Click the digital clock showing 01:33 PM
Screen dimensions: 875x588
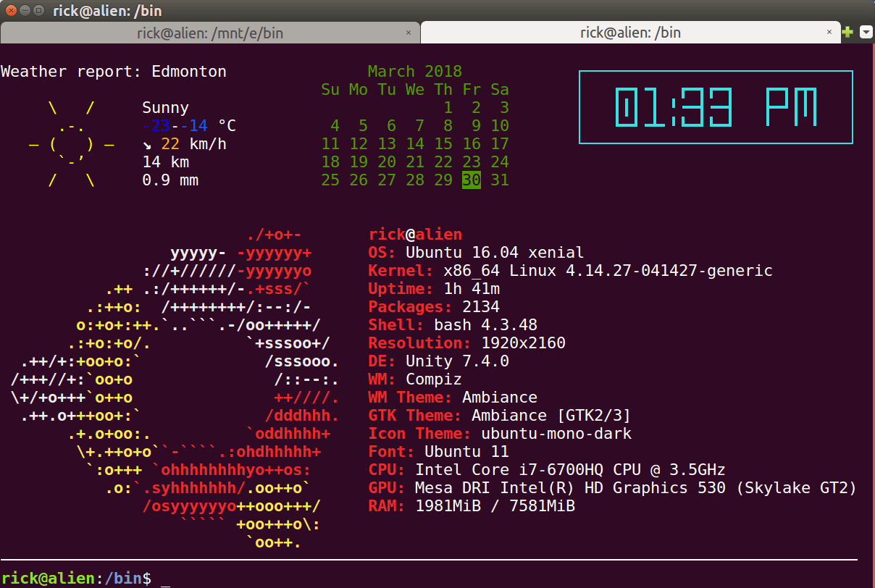tap(716, 107)
